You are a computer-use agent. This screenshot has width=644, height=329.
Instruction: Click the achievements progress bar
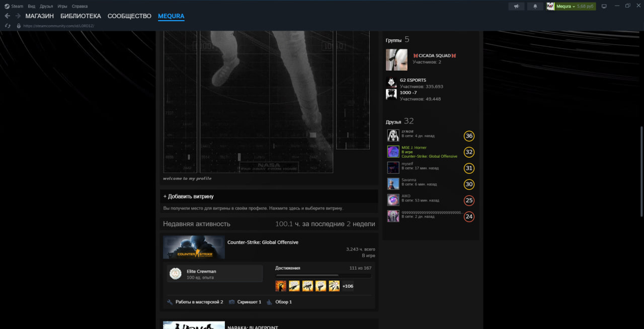(323, 276)
